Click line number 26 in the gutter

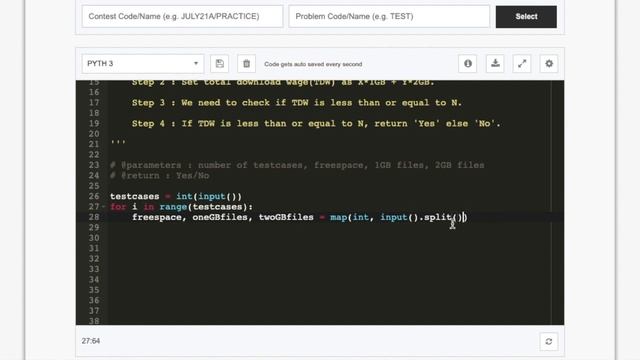[94, 196]
